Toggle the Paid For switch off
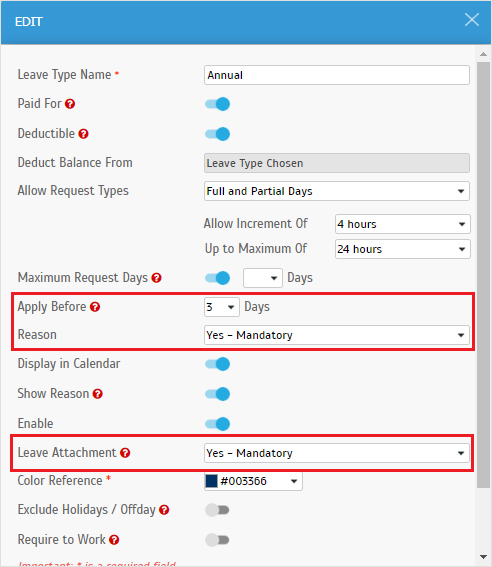492x567 pixels. coord(217,104)
